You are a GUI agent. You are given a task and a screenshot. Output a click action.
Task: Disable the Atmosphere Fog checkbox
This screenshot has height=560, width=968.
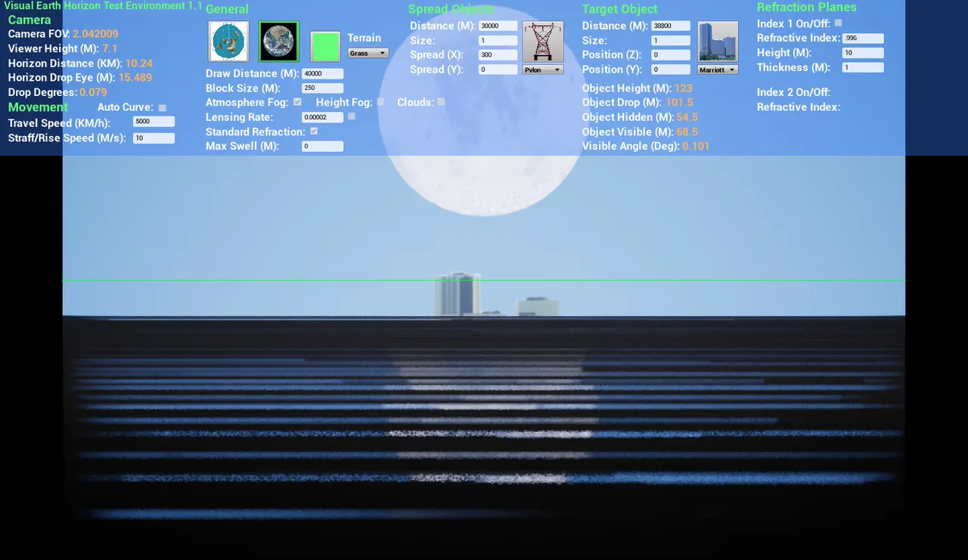[x=297, y=101]
